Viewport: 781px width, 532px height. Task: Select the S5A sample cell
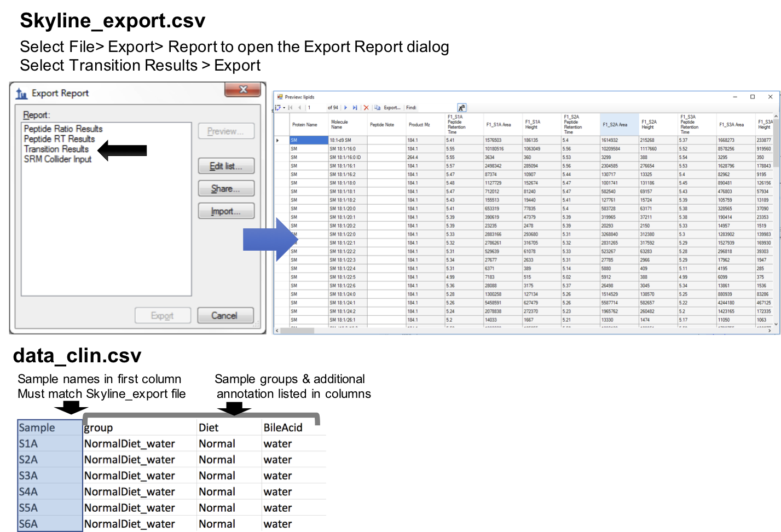[50, 507]
